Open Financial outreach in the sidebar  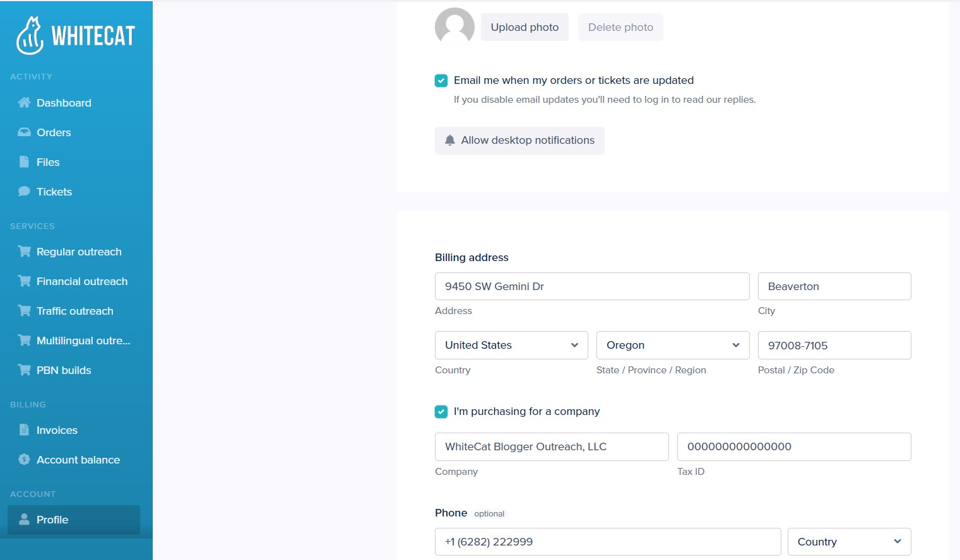82,281
